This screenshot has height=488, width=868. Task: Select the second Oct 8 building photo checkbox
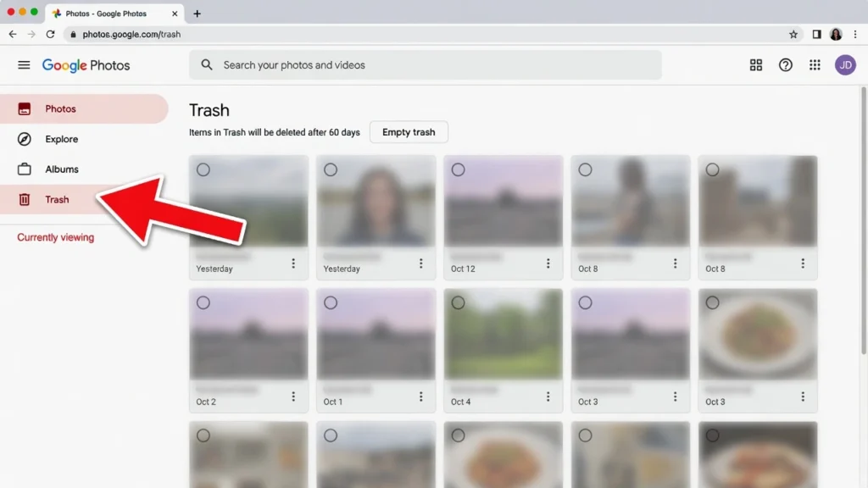tap(712, 169)
